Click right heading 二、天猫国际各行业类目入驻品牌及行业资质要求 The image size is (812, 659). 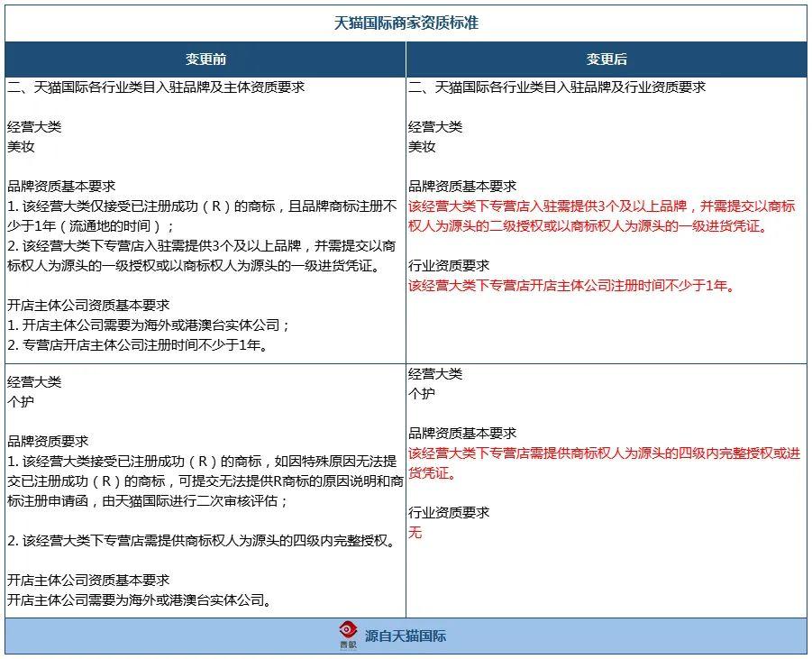[x=557, y=87]
